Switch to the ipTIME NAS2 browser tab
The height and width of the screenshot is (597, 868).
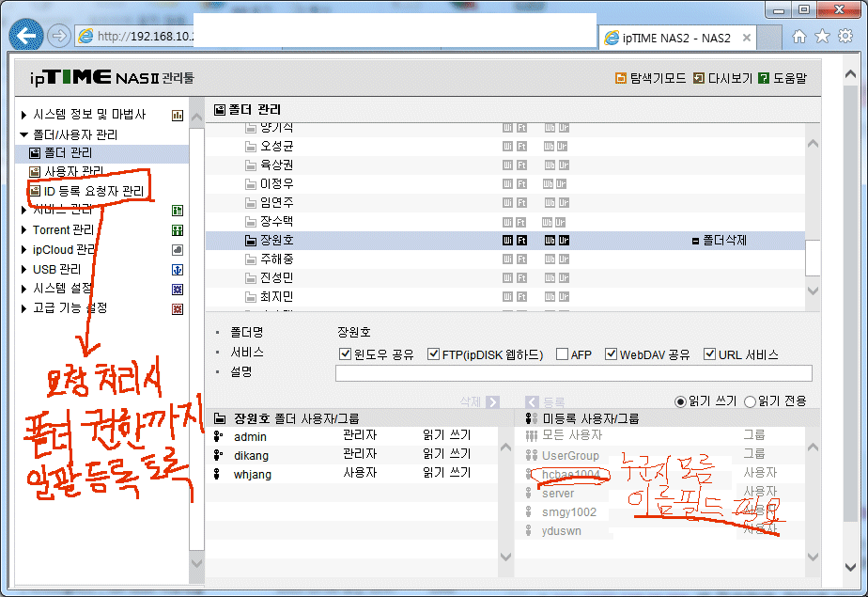677,38
